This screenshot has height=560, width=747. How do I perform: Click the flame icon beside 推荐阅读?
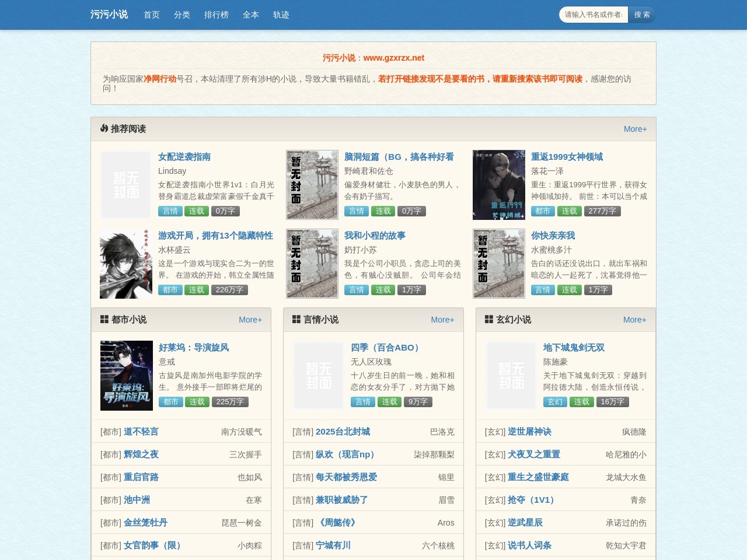pyautogui.click(x=104, y=129)
